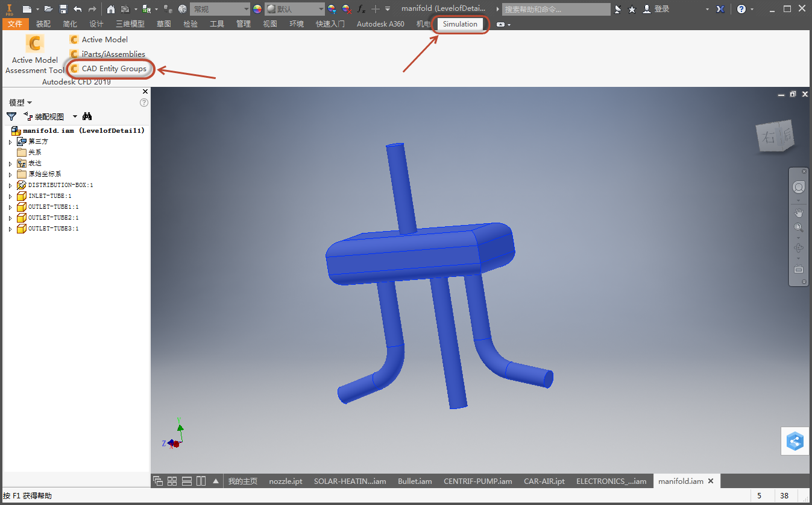Expand the OUTLET-TUBE2:1 node
Screen dimensions: 812x505
pos(10,218)
